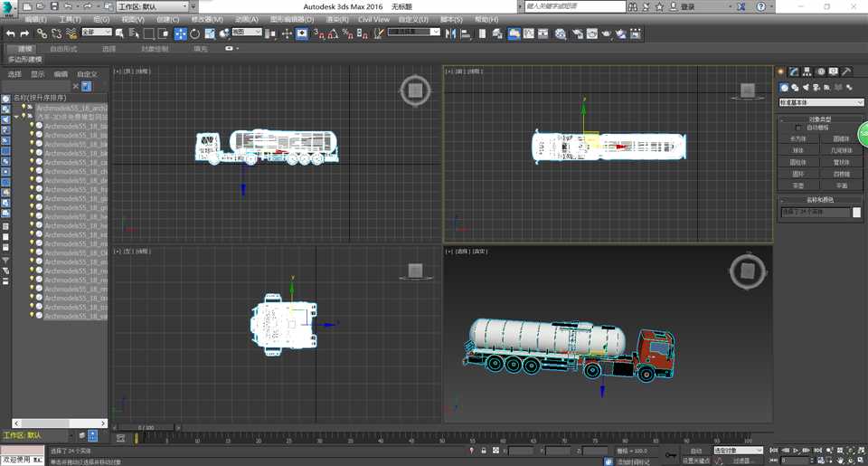The width and height of the screenshot is (868, 466).
Task: Toggle Spinner Snap
Action: pyautogui.click(x=362, y=33)
